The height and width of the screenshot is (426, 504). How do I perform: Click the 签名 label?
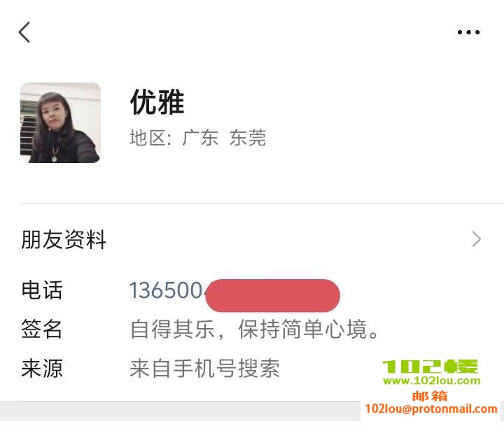[42, 329]
